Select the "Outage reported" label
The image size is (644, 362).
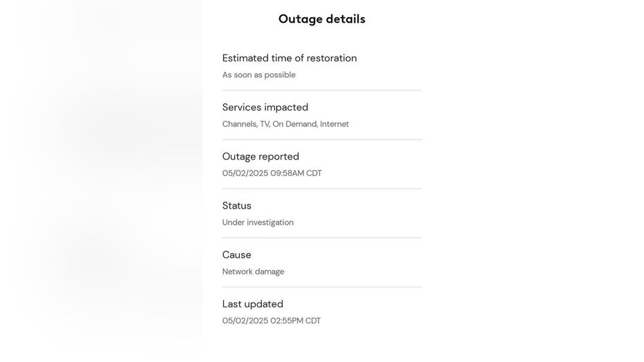[261, 156]
